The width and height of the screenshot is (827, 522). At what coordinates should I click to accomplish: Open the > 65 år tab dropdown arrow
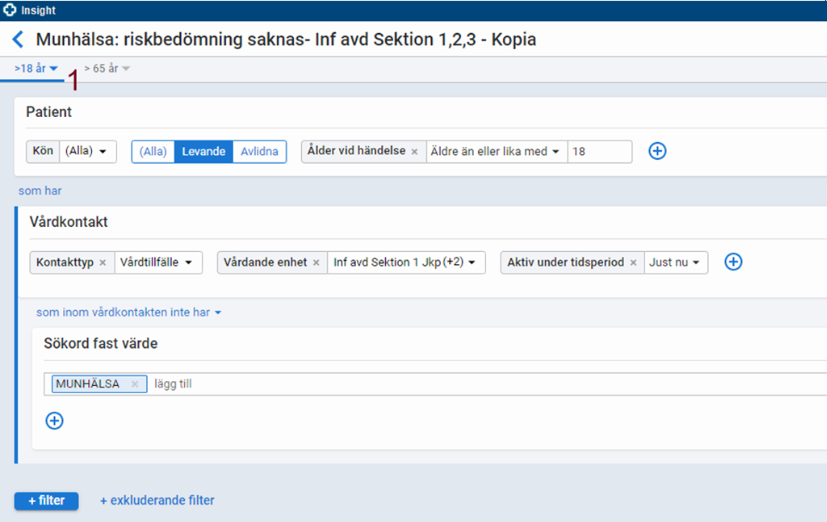pos(126,69)
